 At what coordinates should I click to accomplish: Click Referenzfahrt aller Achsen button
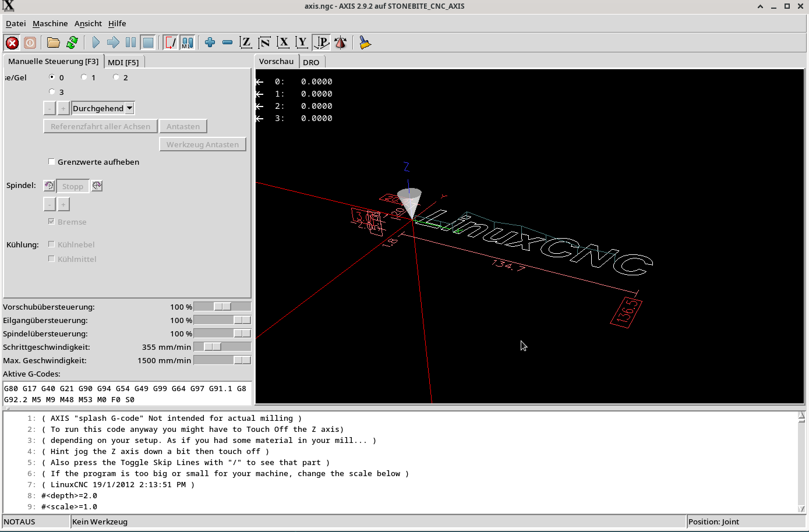[x=100, y=126]
